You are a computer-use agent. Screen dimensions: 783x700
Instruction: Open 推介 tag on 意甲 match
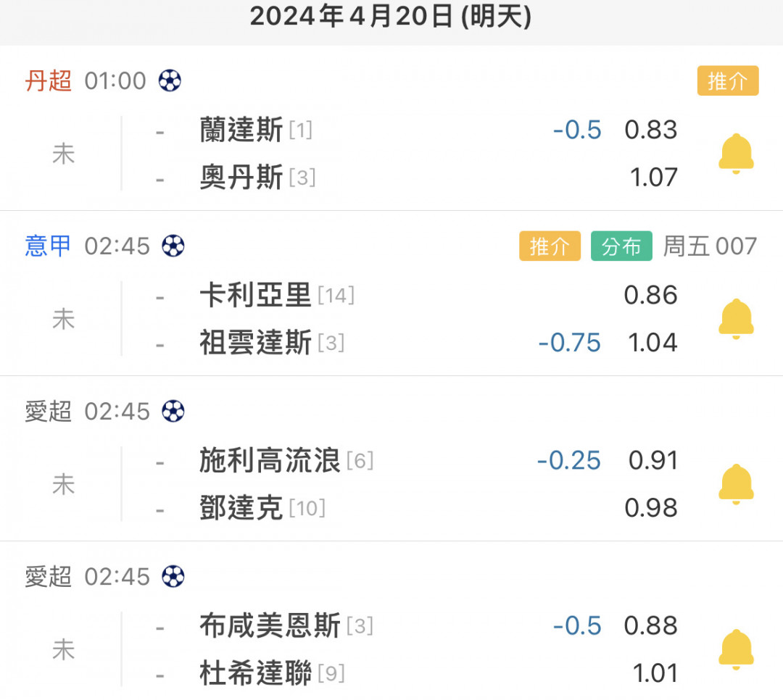tap(550, 246)
